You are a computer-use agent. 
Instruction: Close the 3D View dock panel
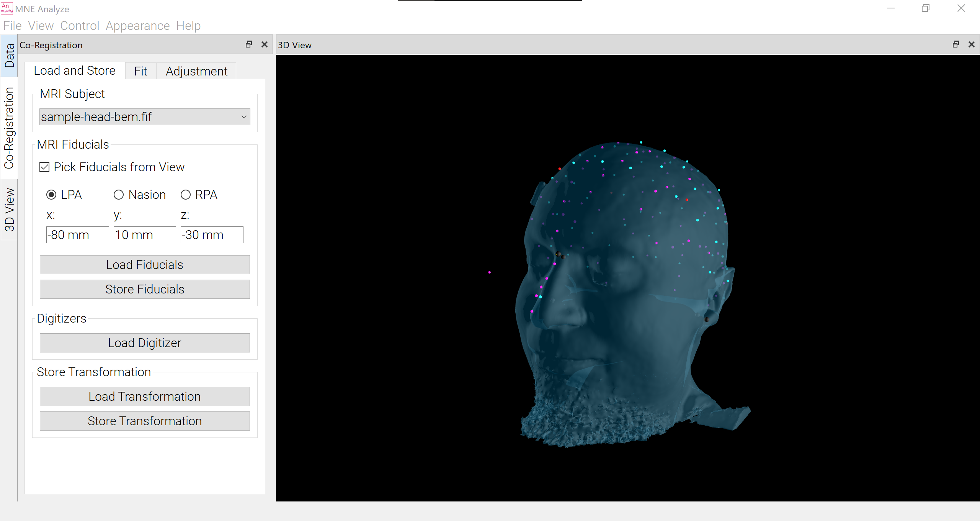[971, 44]
